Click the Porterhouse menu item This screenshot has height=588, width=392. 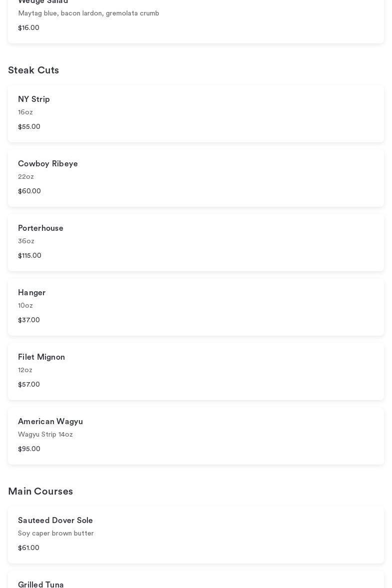click(196, 242)
